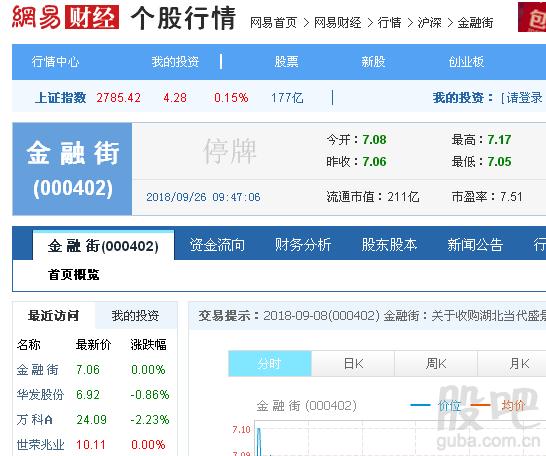
Task: Open 万科A in recent visits list
Action: click(x=34, y=419)
